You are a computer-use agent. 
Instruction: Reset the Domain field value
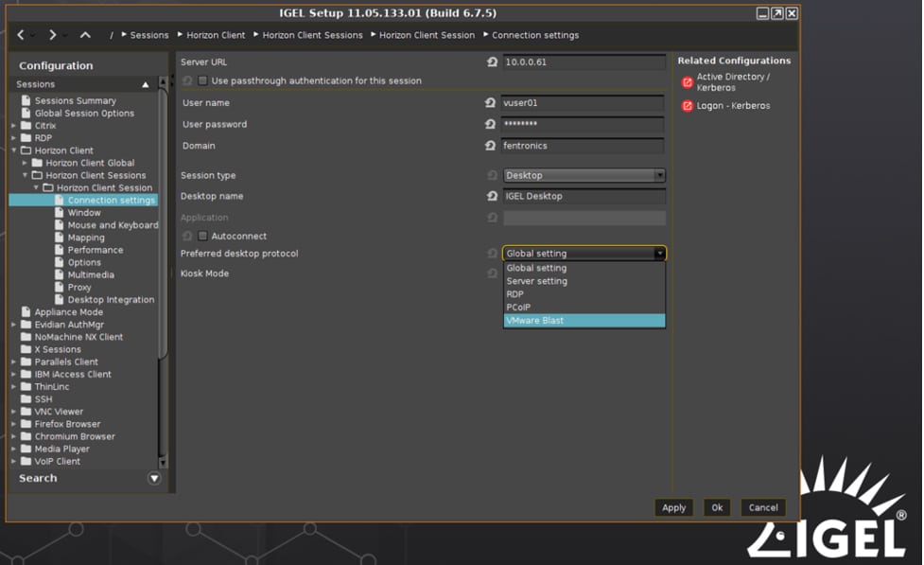click(490, 145)
